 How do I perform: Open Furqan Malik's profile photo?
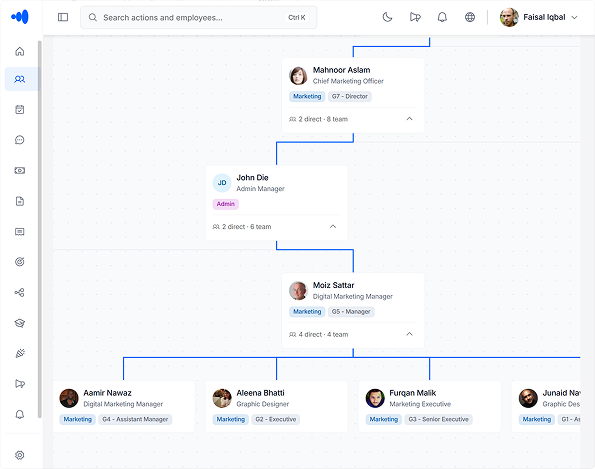click(x=375, y=398)
